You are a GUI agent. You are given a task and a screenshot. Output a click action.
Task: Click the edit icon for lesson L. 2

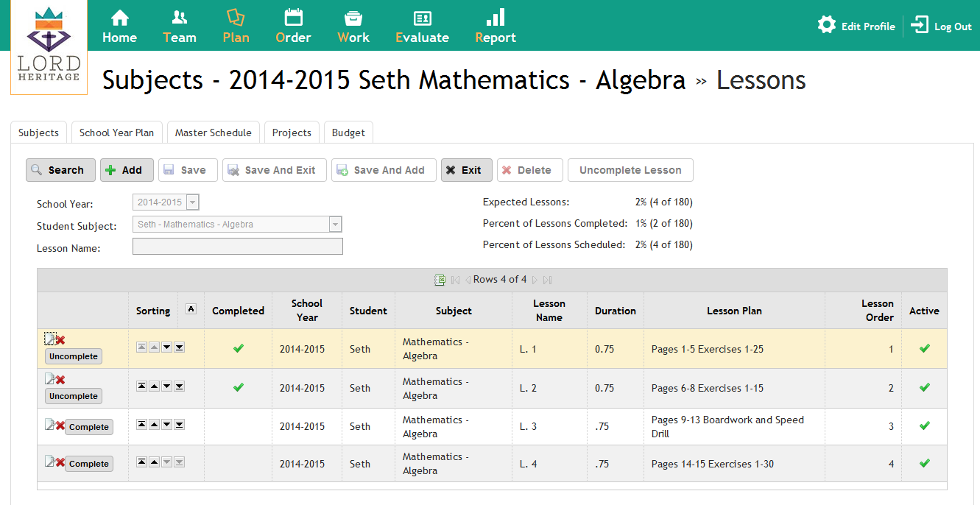click(50, 379)
